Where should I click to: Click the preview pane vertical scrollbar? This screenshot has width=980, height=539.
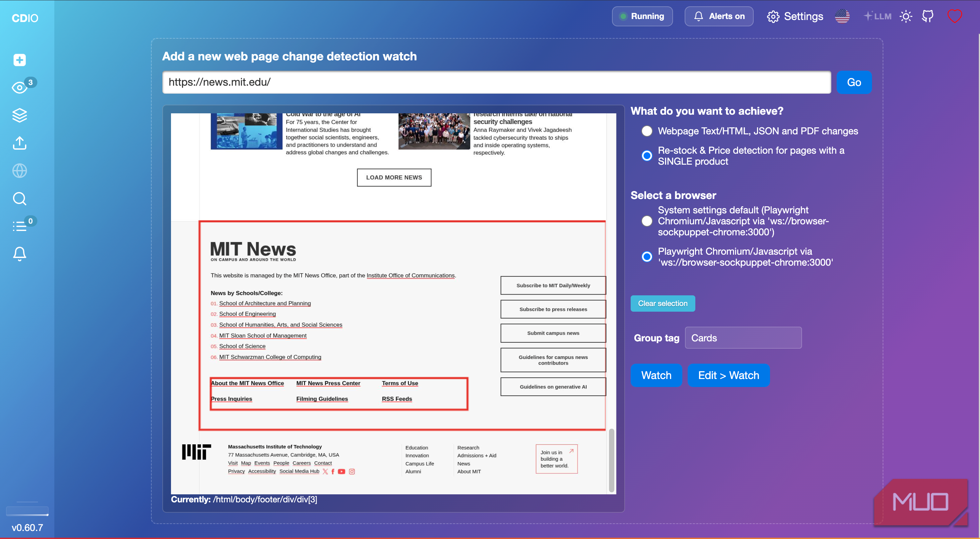click(611, 460)
